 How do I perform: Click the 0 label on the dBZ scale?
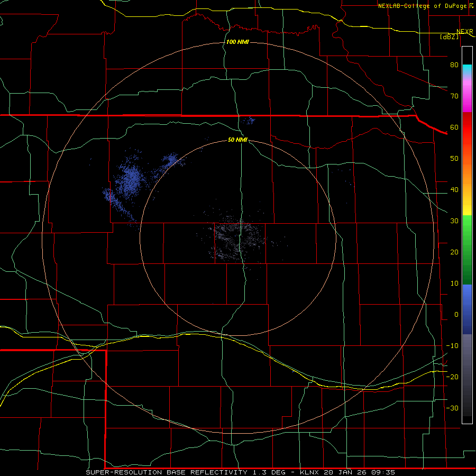click(456, 315)
